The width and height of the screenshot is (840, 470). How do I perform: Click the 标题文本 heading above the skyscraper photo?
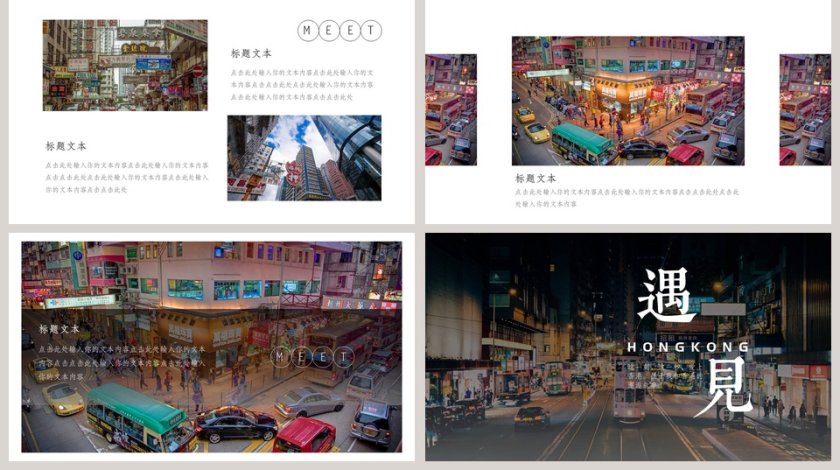pyautogui.click(x=251, y=54)
